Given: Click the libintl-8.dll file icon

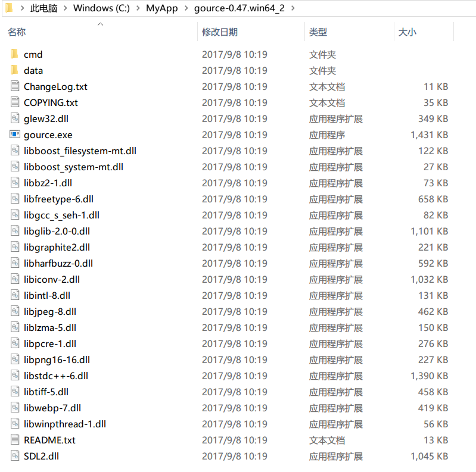Looking at the screenshot, I should point(15,295).
